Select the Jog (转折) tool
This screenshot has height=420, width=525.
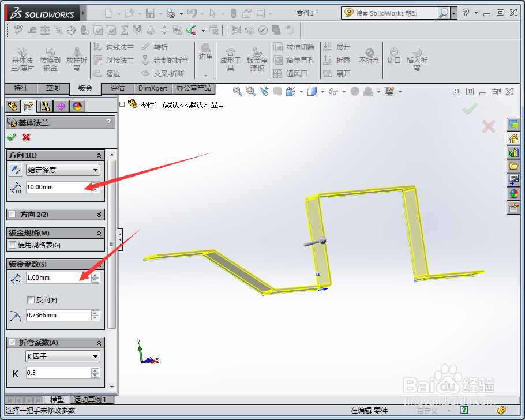(x=155, y=47)
